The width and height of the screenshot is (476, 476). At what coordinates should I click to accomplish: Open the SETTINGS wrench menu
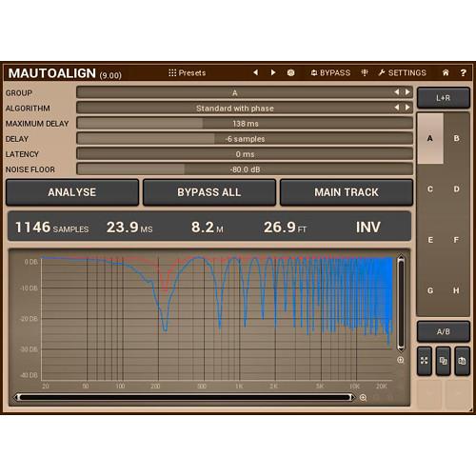pos(402,73)
